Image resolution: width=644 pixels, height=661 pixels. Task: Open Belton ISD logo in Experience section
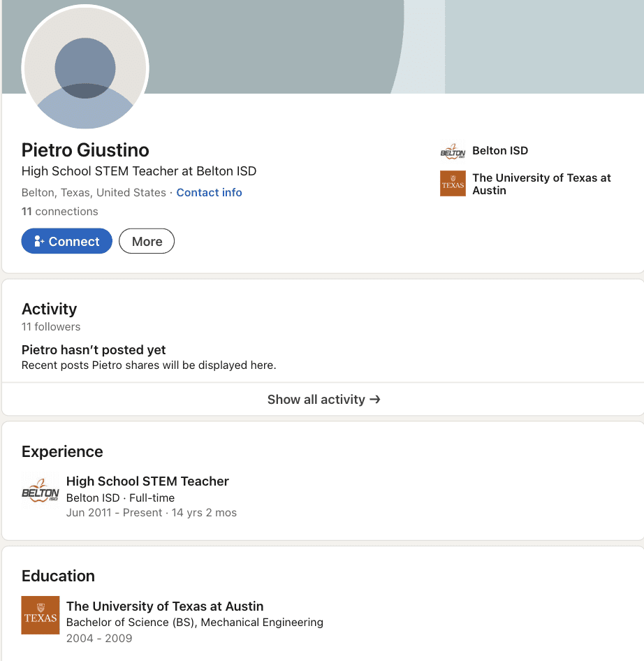click(x=41, y=491)
